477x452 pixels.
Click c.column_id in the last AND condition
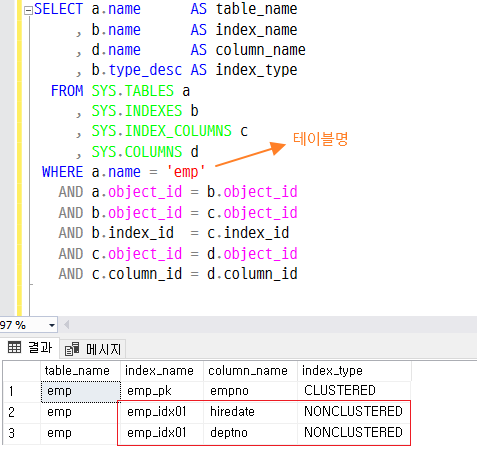[x=137, y=274]
